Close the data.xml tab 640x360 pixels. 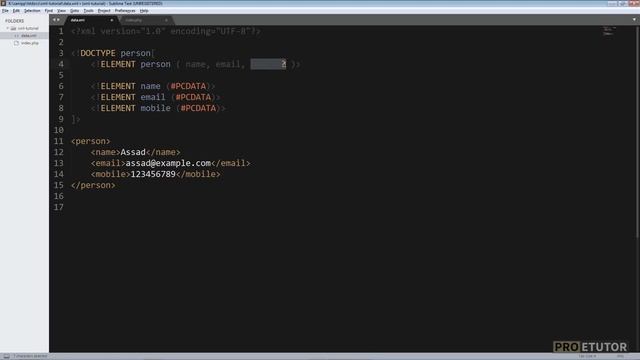tap(111, 20)
